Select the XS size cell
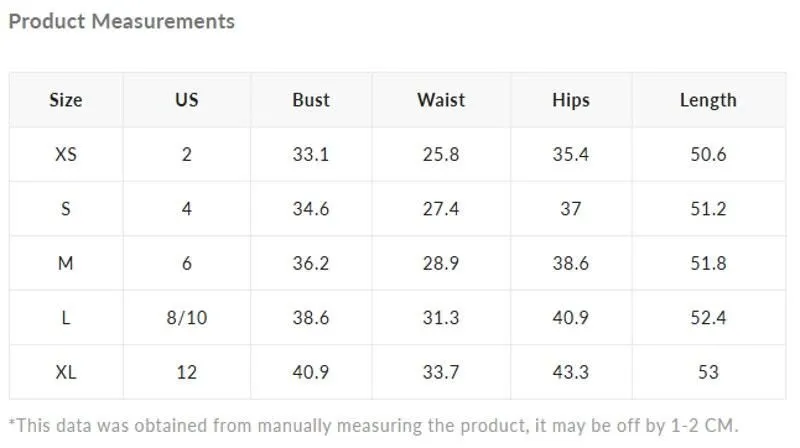This screenshot has height=448, width=800. coord(66,154)
